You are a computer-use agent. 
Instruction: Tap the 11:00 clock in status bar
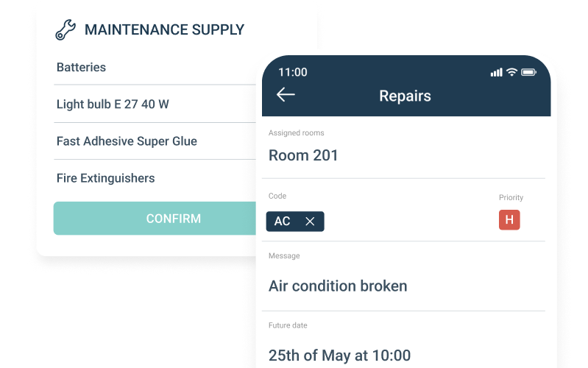tap(293, 72)
